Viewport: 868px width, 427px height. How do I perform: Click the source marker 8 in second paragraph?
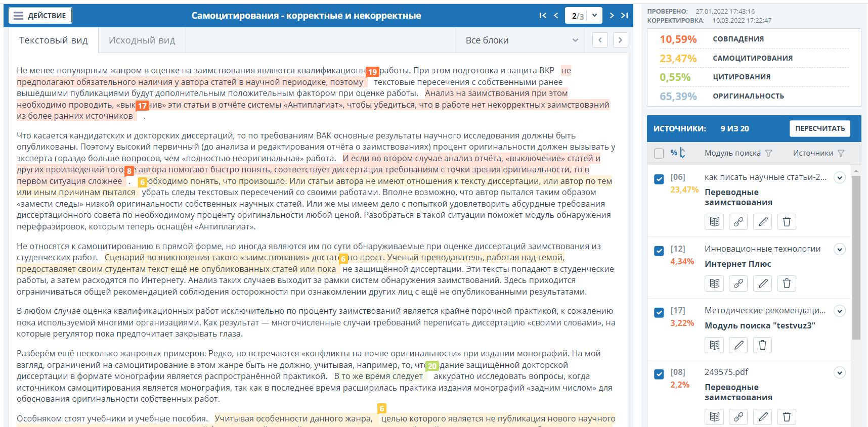(x=129, y=171)
